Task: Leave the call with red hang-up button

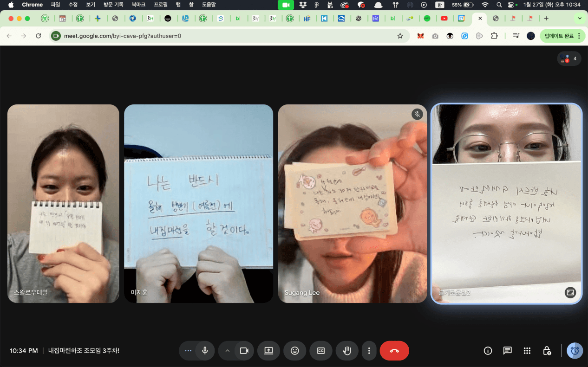Action: tap(394, 351)
